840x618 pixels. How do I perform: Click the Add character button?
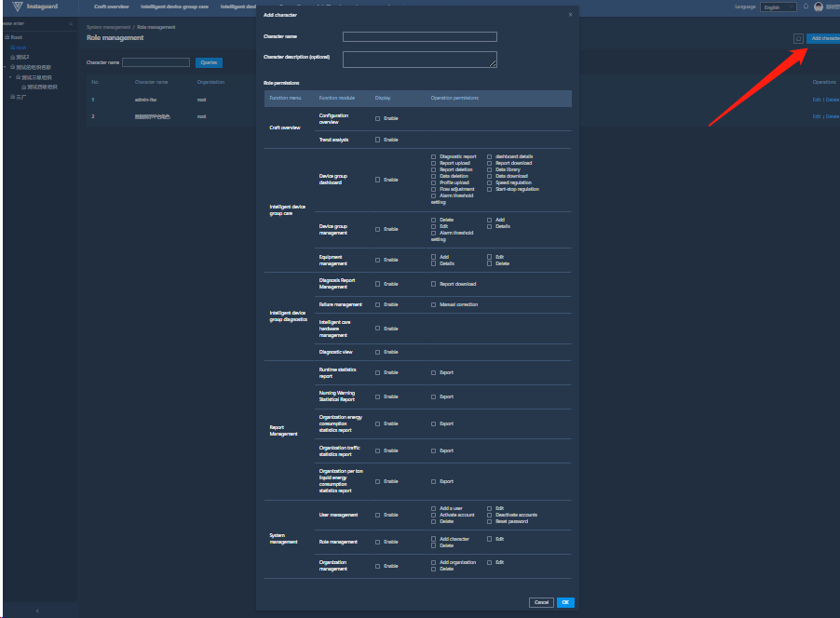[824, 38]
